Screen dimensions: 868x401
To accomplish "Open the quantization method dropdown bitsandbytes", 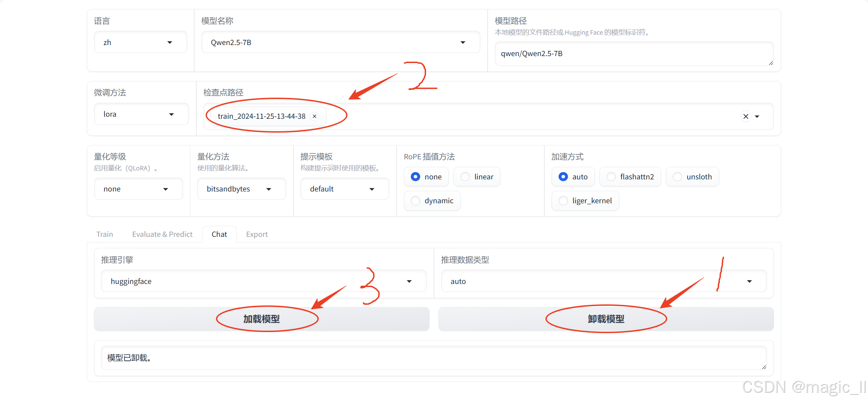I will point(242,189).
